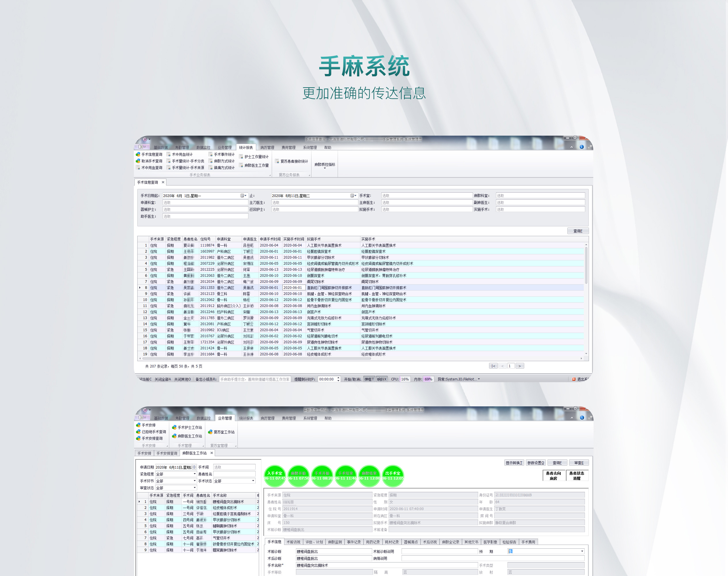The image size is (728, 576).
Task: Open the 术中用血统计 report icon
Action: click(168, 154)
